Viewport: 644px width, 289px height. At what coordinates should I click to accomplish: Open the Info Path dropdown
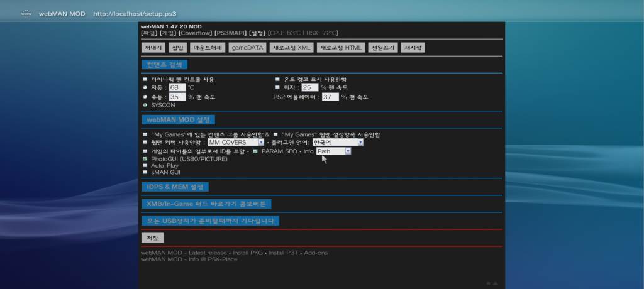click(x=333, y=151)
